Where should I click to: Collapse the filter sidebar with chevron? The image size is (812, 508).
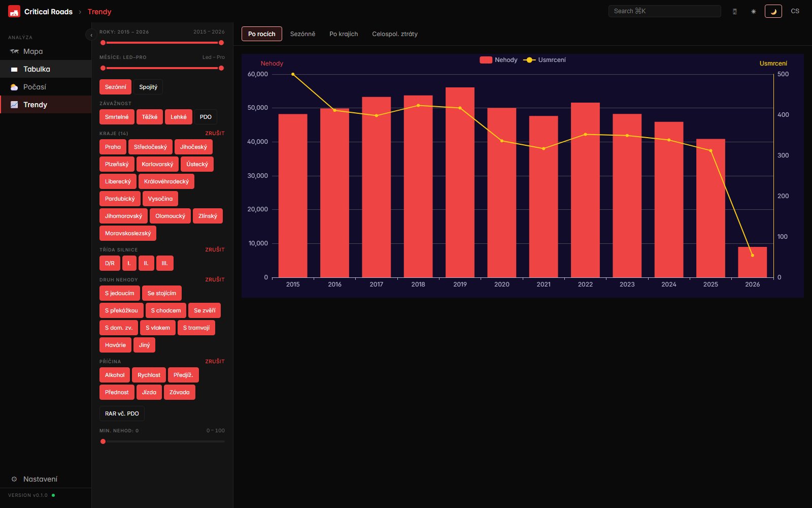tap(91, 35)
